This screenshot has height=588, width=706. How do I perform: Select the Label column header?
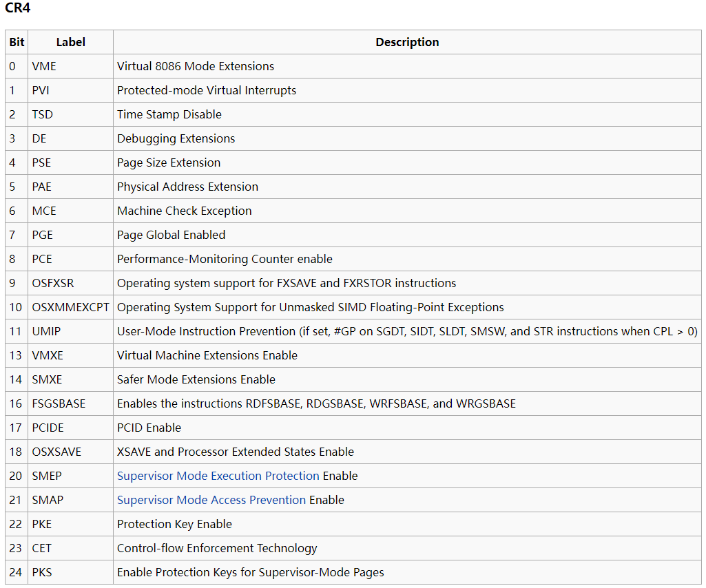click(70, 42)
